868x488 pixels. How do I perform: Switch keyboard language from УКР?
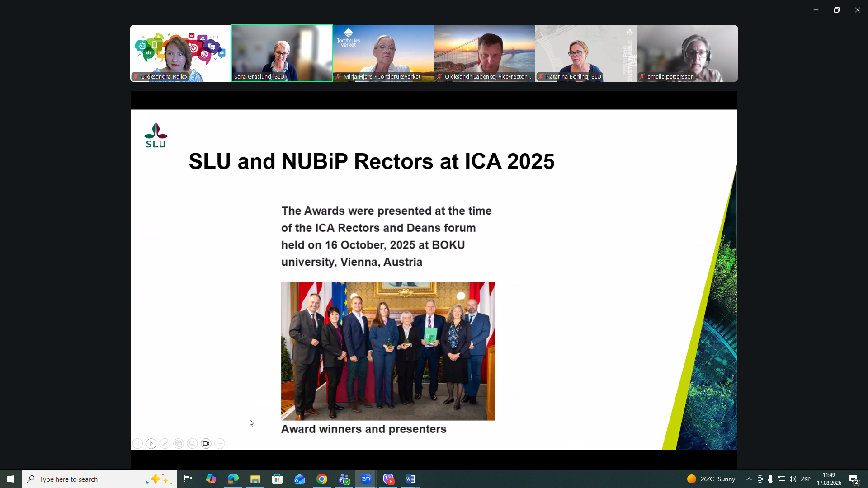coord(806,479)
